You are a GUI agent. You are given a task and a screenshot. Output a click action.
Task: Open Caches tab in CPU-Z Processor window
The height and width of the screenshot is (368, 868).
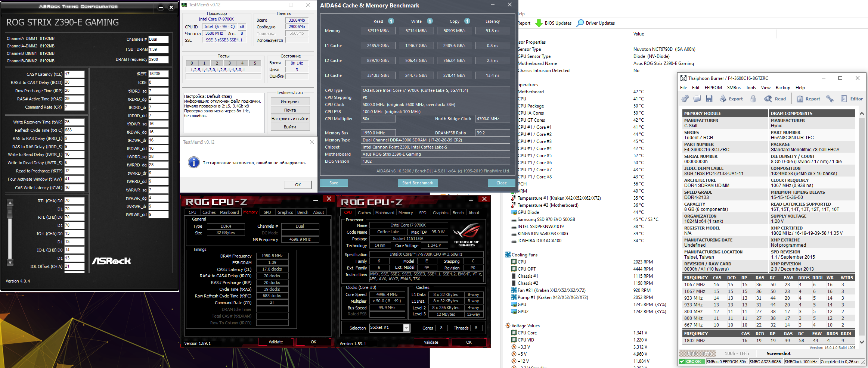click(x=365, y=213)
